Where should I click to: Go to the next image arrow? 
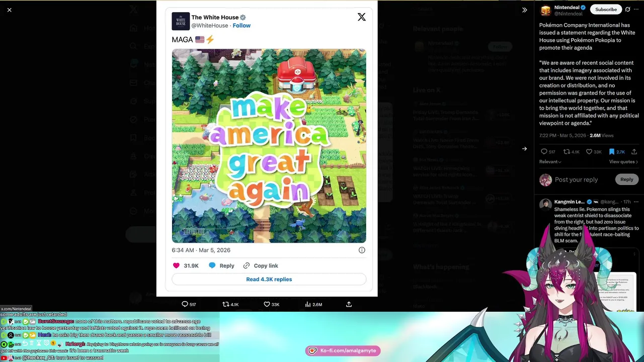click(x=524, y=149)
